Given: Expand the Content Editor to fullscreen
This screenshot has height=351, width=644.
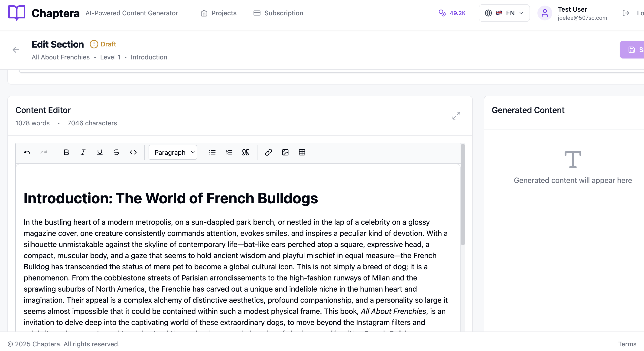Looking at the screenshot, I should pyautogui.click(x=456, y=116).
